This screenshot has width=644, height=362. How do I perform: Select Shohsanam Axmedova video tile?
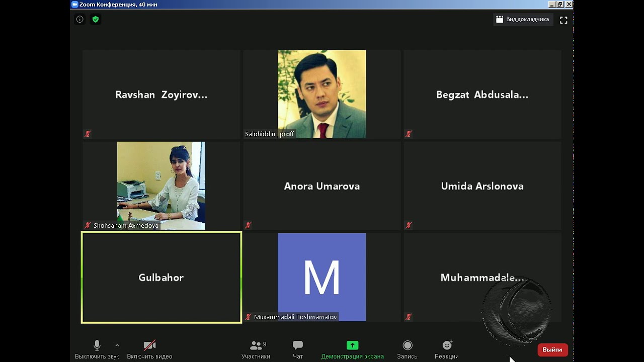tap(161, 186)
